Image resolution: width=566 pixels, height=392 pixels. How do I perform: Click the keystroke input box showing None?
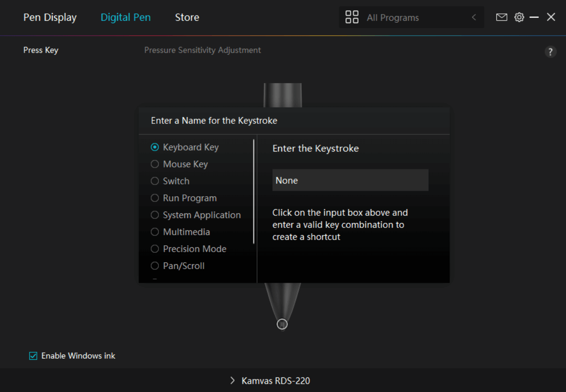[350, 180]
